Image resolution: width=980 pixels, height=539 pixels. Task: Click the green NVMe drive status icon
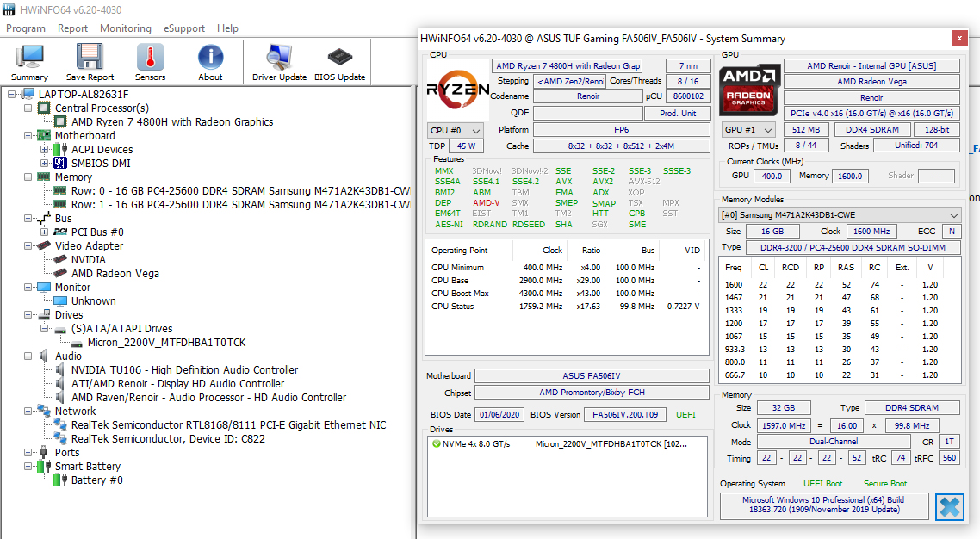[437, 443]
